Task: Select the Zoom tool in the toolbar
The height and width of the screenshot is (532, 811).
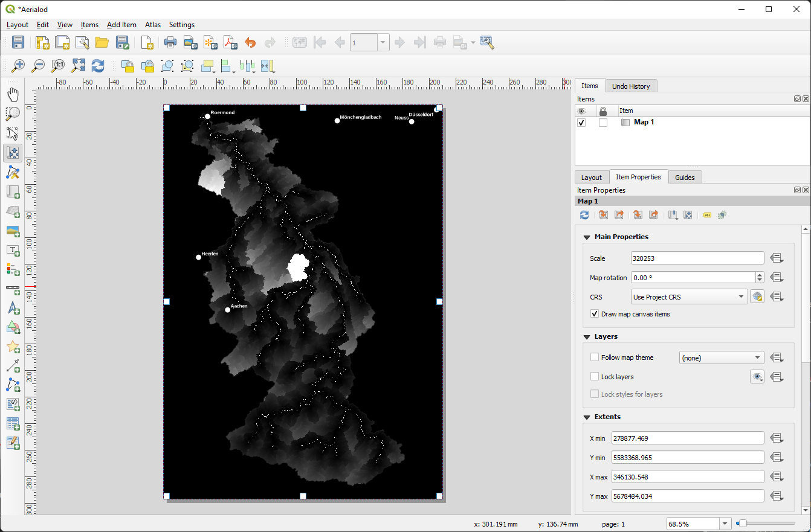Action: point(13,114)
